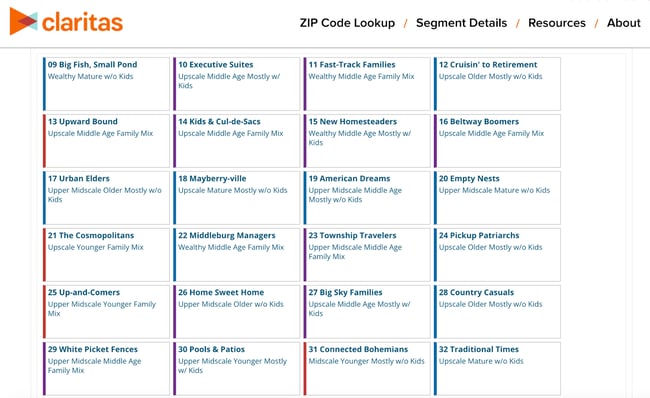Select the 19 American Dreams segment
Screen dimensions: 650x398
[x=367, y=198]
